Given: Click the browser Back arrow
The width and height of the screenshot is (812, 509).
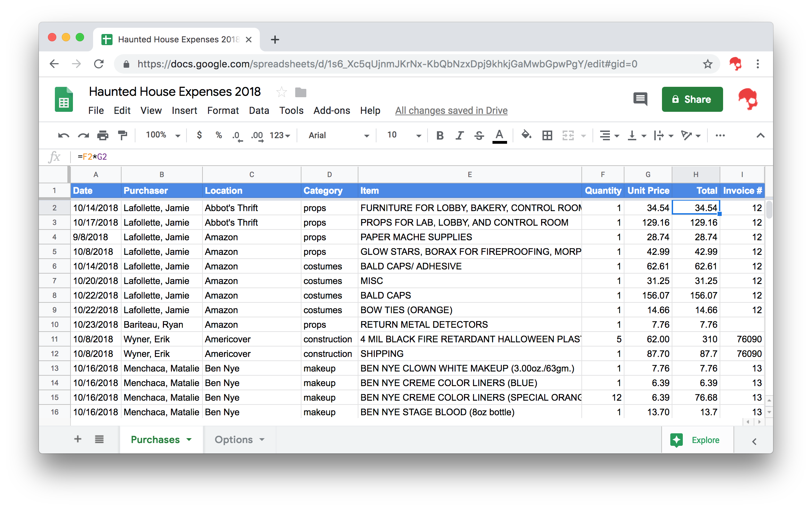Looking at the screenshot, I should click(x=54, y=64).
